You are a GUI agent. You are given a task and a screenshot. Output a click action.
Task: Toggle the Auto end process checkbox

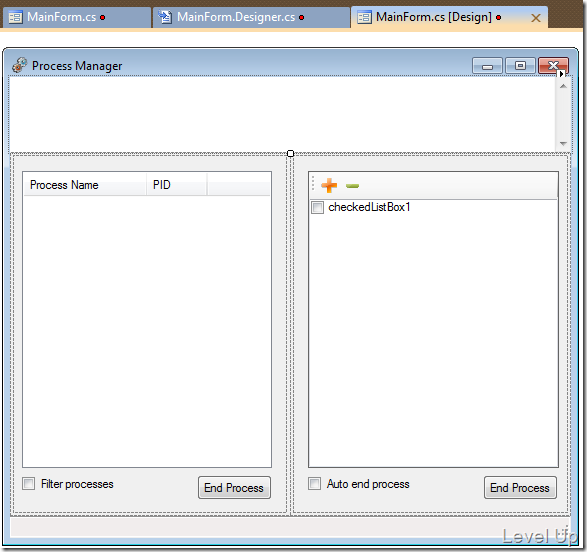coord(314,483)
